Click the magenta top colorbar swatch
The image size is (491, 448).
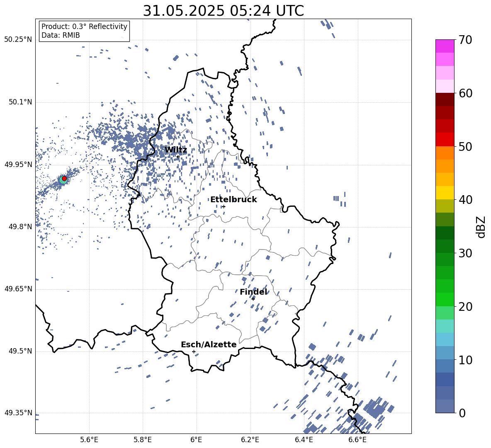(445, 46)
